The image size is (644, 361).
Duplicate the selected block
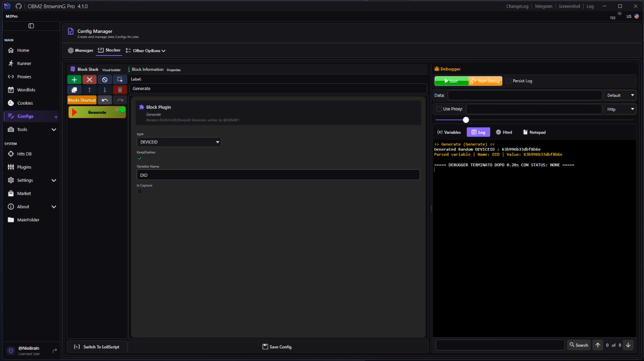pyautogui.click(x=74, y=90)
